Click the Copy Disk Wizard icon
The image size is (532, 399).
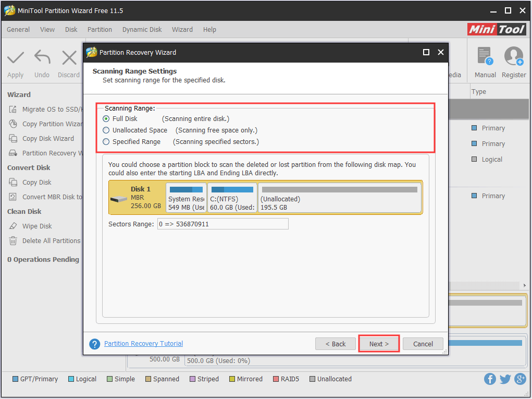click(x=13, y=139)
